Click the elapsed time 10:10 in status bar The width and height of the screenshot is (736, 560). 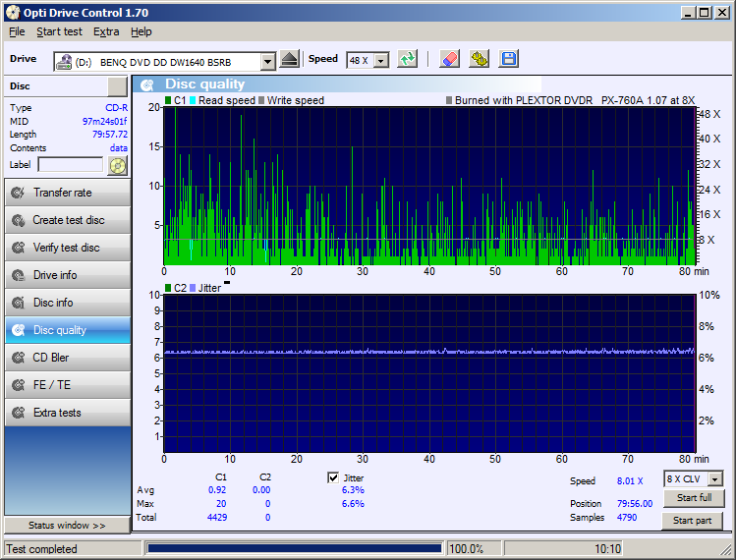pyautogui.click(x=608, y=549)
